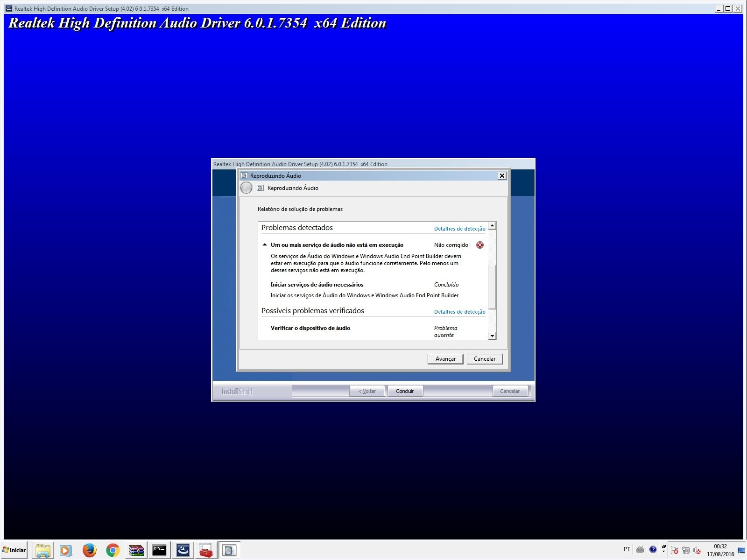Viewport: 747px width, 560px height.
Task: Click the Concluir button in InstallShield
Action: (405, 391)
